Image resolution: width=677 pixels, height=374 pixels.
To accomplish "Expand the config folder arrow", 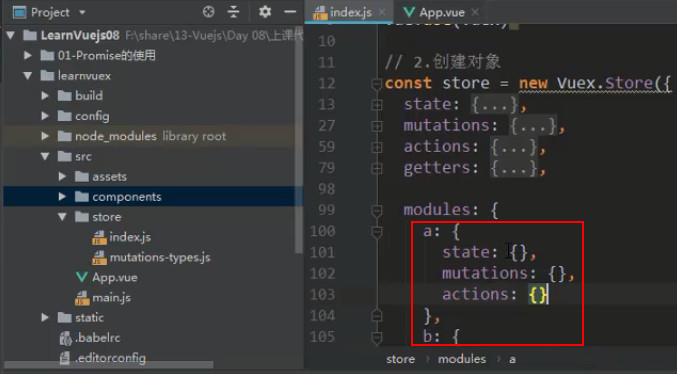I will coord(45,116).
